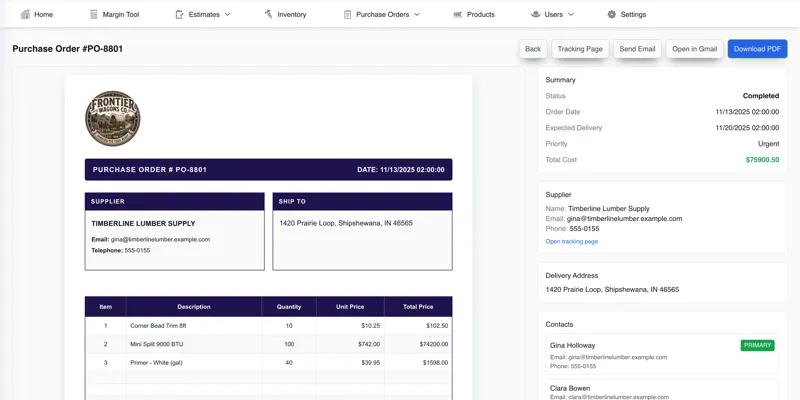This screenshot has width=800, height=400.
Task: Open the Margin Tool menu item
Action: [x=114, y=14]
